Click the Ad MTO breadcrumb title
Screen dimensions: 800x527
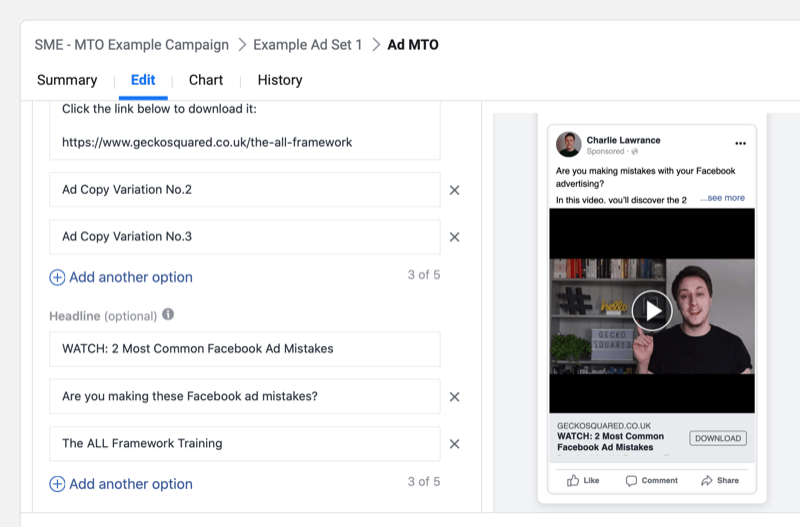point(413,45)
